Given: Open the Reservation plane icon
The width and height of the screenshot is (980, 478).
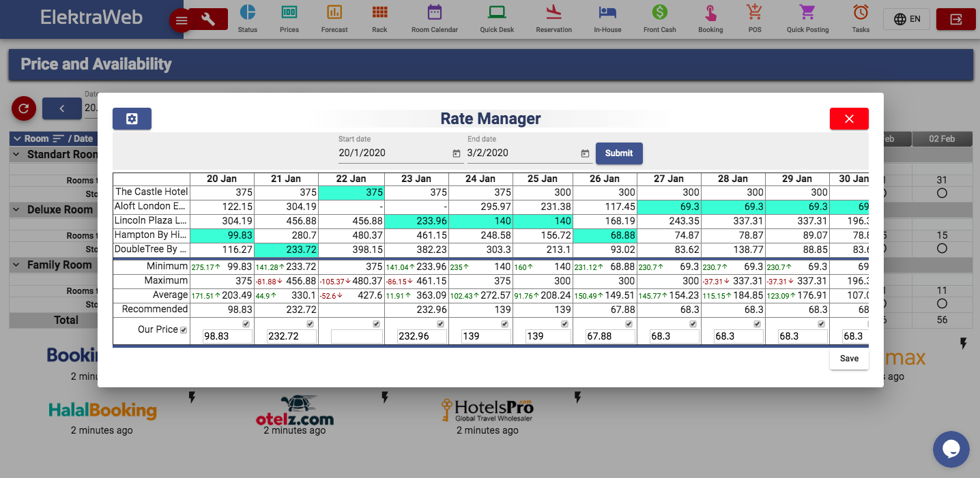Looking at the screenshot, I should click(553, 12).
